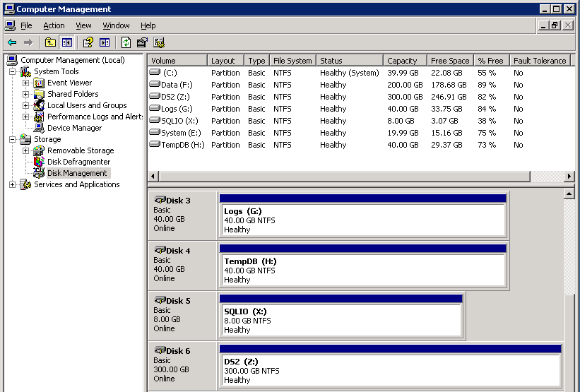Click the Refresh toolbar icon
The image size is (580, 392).
126,42
